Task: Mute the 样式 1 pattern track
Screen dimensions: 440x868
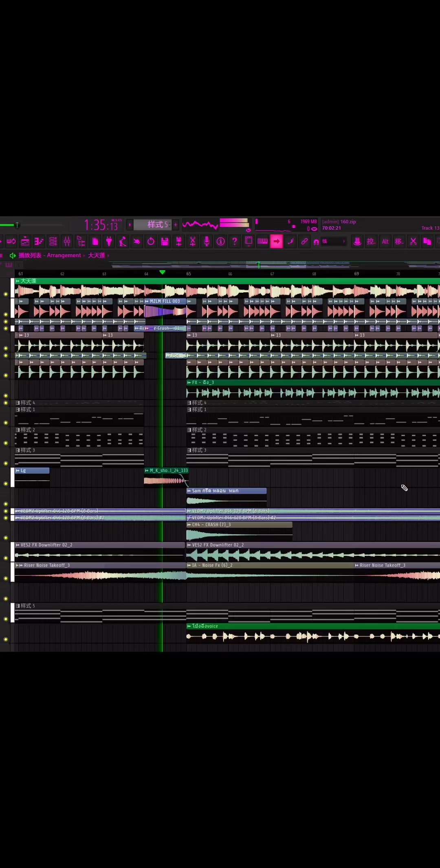Action: click(x=6, y=423)
